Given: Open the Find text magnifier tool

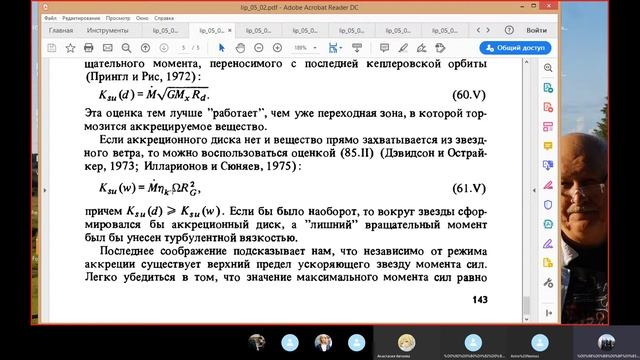Looking at the screenshot, I should 126,48.
